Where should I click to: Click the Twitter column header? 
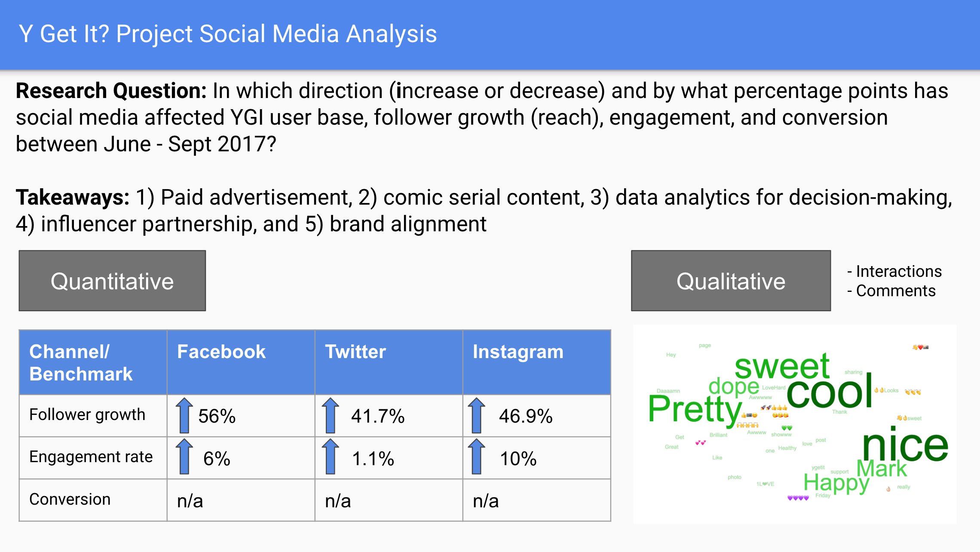tap(389, 362)
